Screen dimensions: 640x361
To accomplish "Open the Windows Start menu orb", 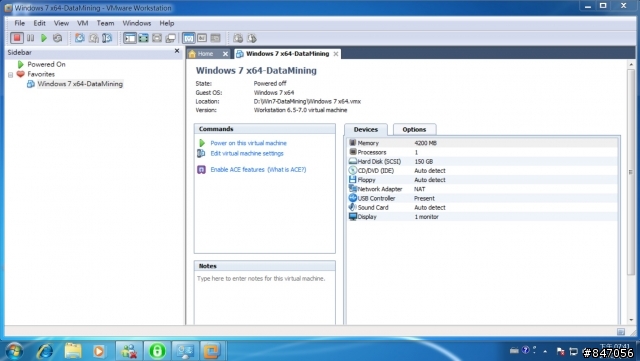I will coord(14,351).
